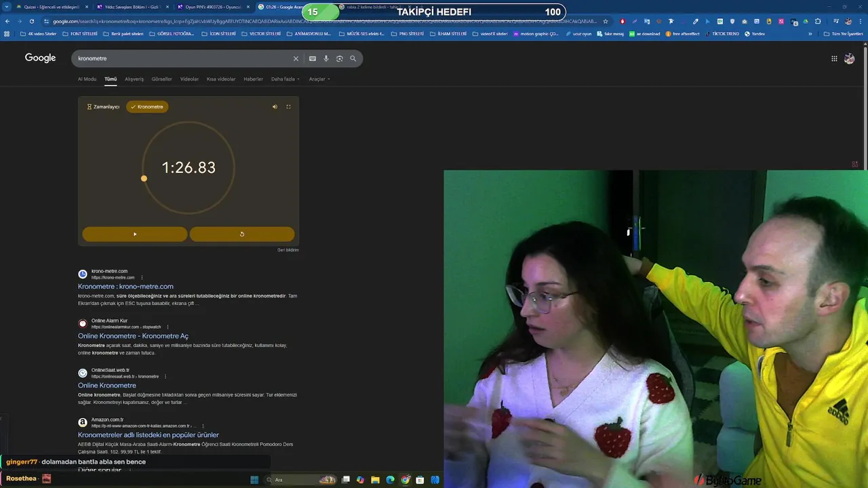Select the Kronometre tab in the widget
This screenshot has height=488, width=868.
coord(147,106)
